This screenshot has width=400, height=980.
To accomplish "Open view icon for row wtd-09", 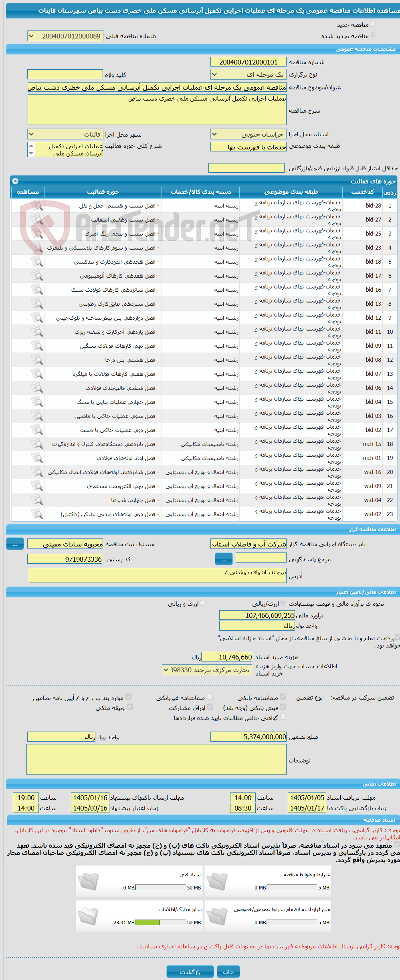I will [x=37, y=486].
